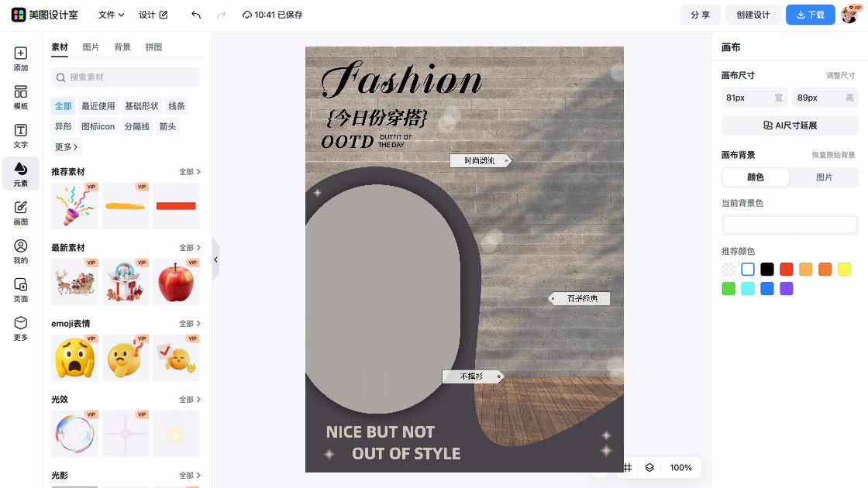Expand 更多 material categories
The width and height of the screenshot is (868, 488).
coord(66,147)
